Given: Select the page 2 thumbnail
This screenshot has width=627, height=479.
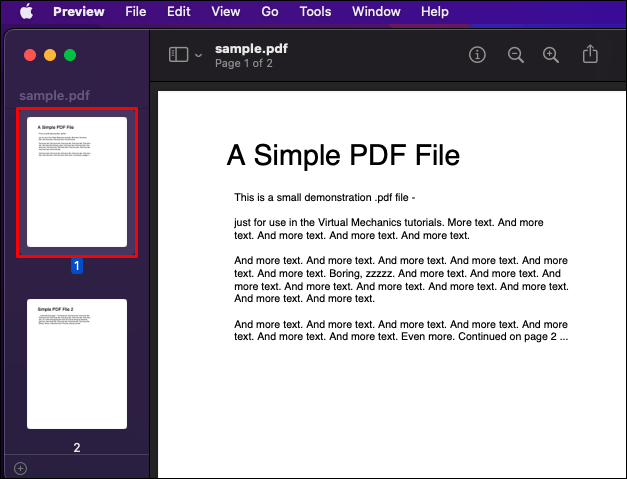Looking at the screenshot, I should [77, 364].
